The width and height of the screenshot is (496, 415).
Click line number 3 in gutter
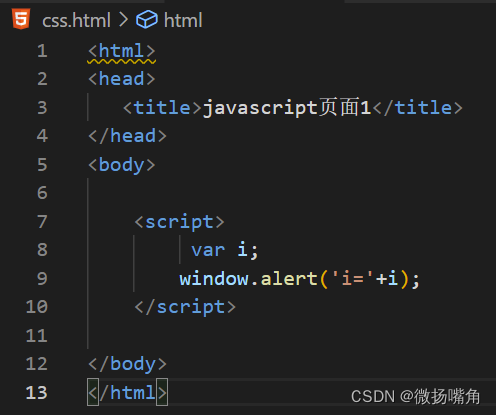42,108
